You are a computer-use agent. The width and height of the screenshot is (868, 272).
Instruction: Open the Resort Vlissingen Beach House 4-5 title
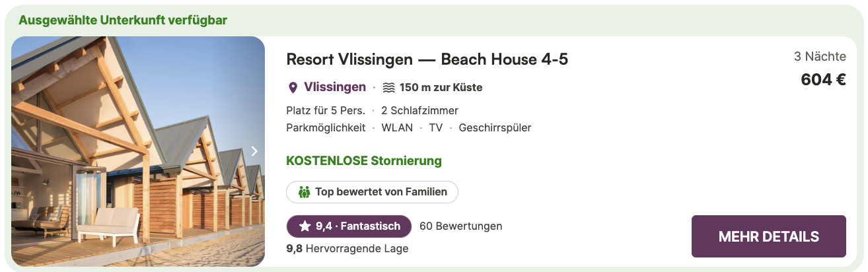pos(427,59)
